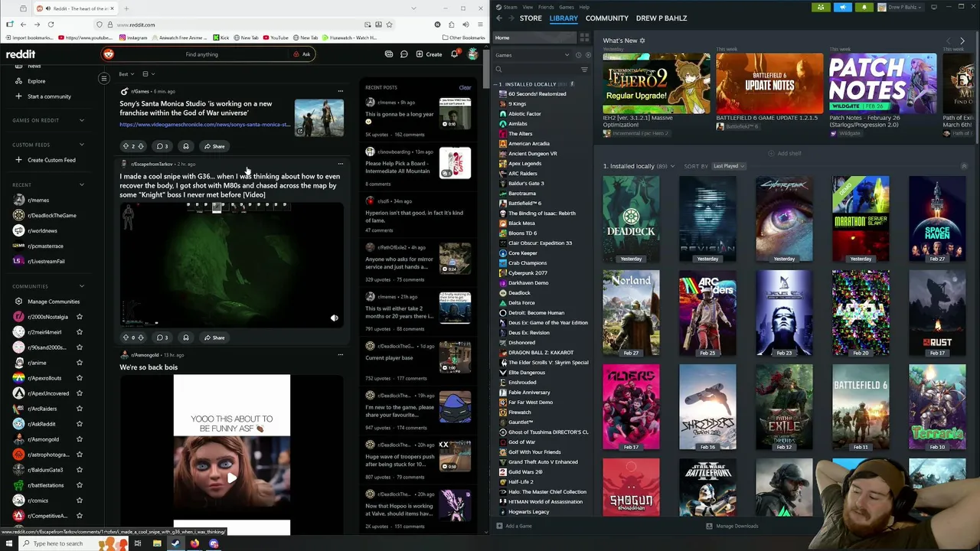
Task: Open Steam friends button in title bar
Action: 821,7
